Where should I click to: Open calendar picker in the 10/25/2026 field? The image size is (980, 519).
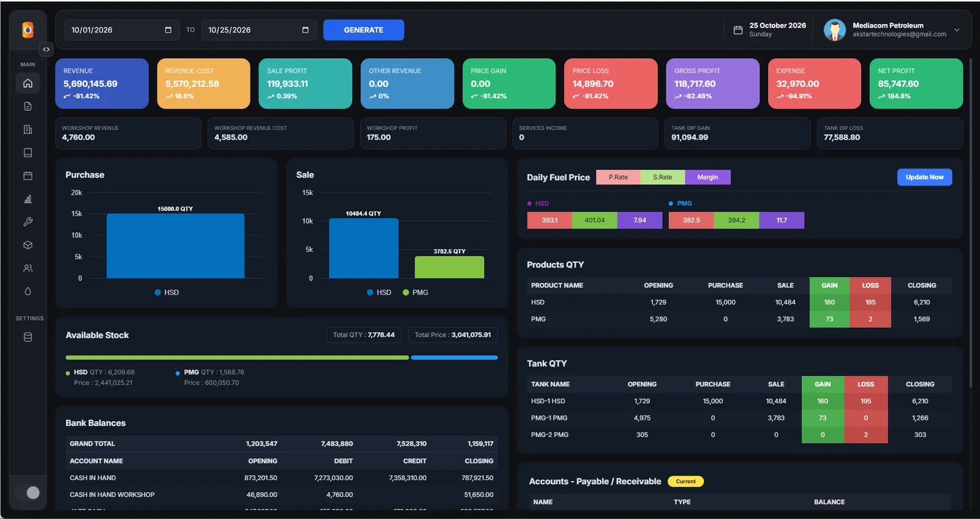point(306,30)
